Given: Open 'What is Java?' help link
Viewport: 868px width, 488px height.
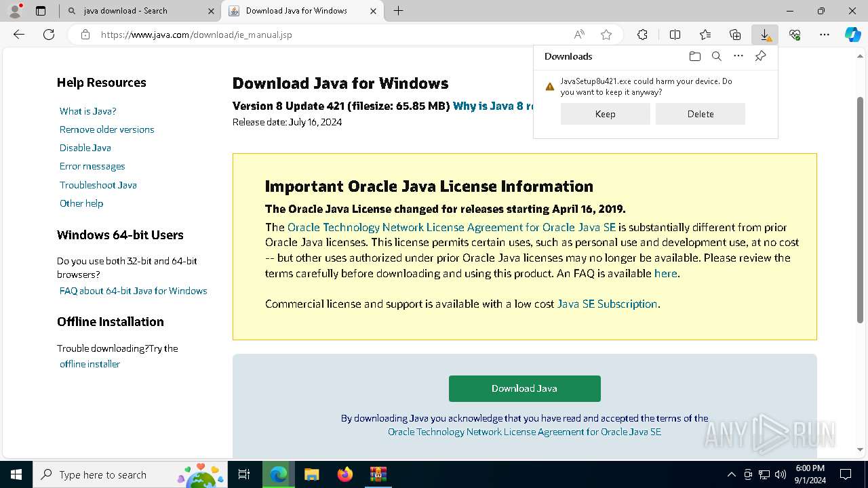Looking at the screenshot, I should point(87,111).
